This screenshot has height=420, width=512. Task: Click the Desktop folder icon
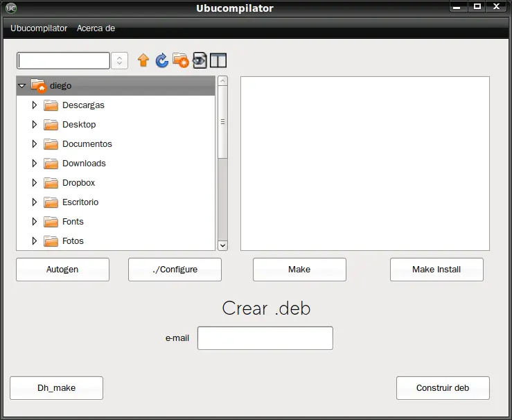(x=51, y=125)
